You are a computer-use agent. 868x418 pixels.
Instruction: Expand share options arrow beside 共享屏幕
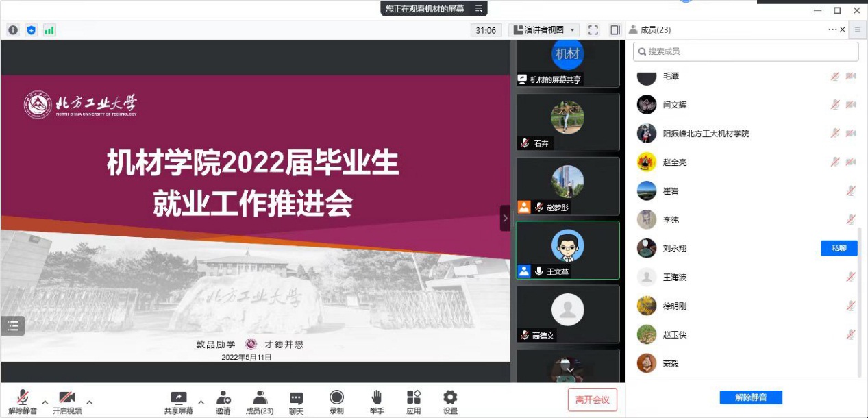tap(201, 402)
